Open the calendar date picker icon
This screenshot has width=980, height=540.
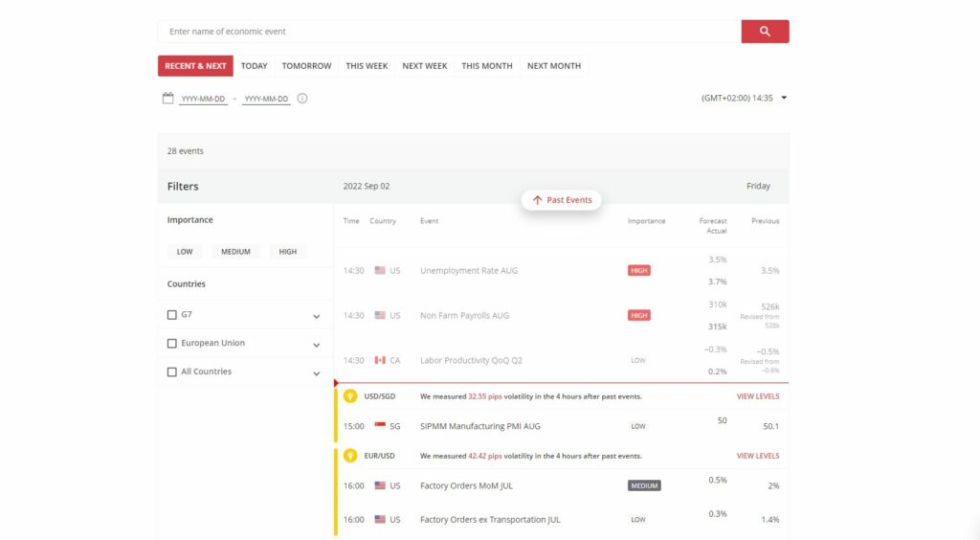[x=167, y=98]
